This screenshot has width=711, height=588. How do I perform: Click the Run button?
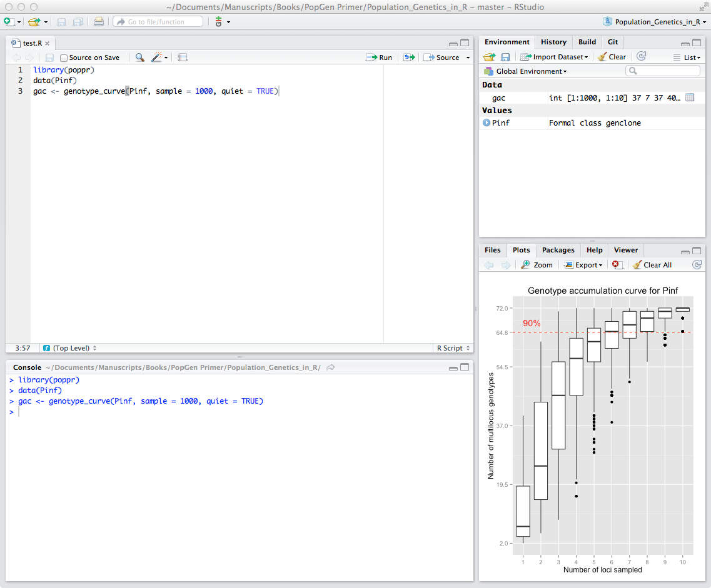point(380,57)
